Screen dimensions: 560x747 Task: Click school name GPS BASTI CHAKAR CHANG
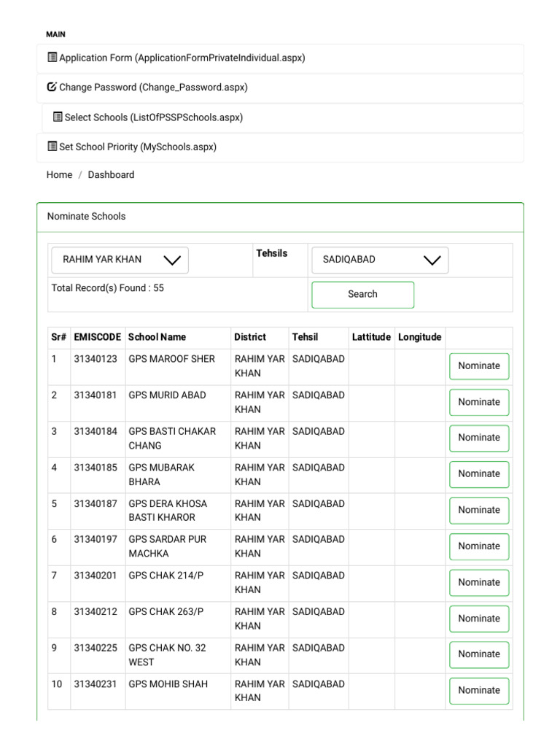(172, 438)
